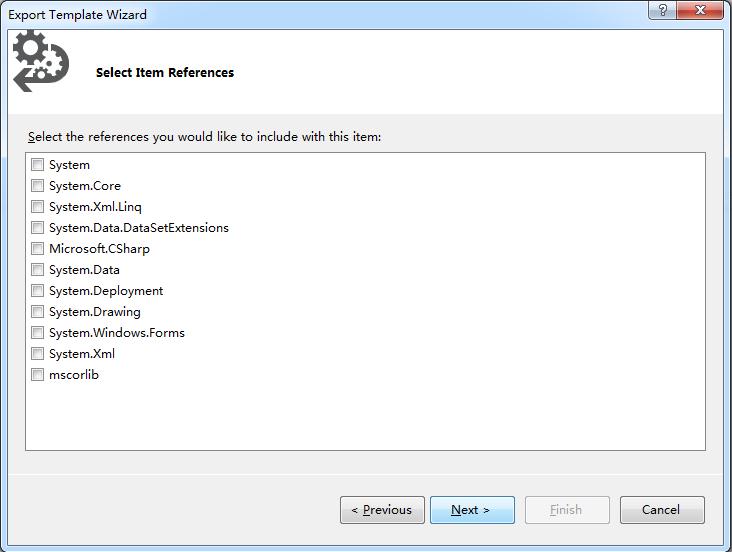This screenshot has height=552, width=732.
Task: Enable the System.Core reference
Action: (37, 185)
